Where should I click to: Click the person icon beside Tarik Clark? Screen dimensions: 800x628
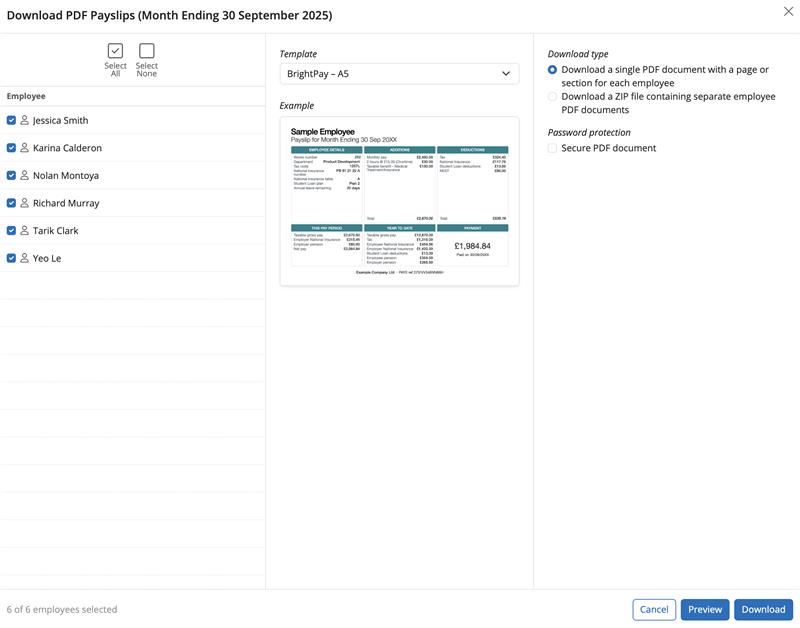pyautogui.click(x=25, y=230)
